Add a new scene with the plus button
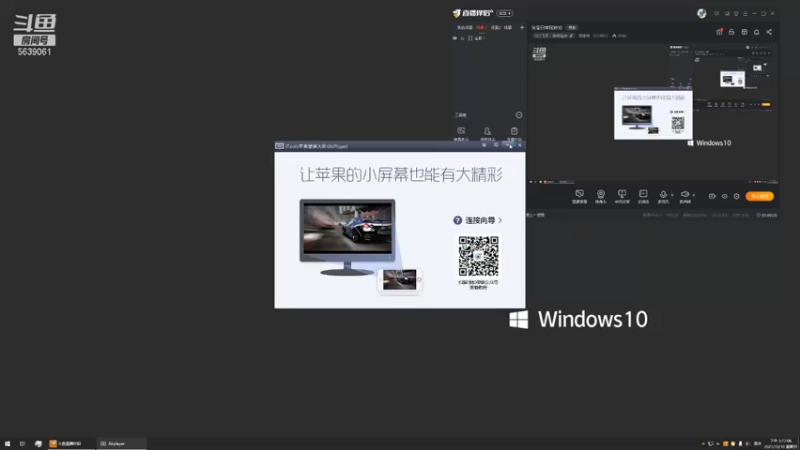Viewport: 800px width, 450px height. (x=521, y=28)
